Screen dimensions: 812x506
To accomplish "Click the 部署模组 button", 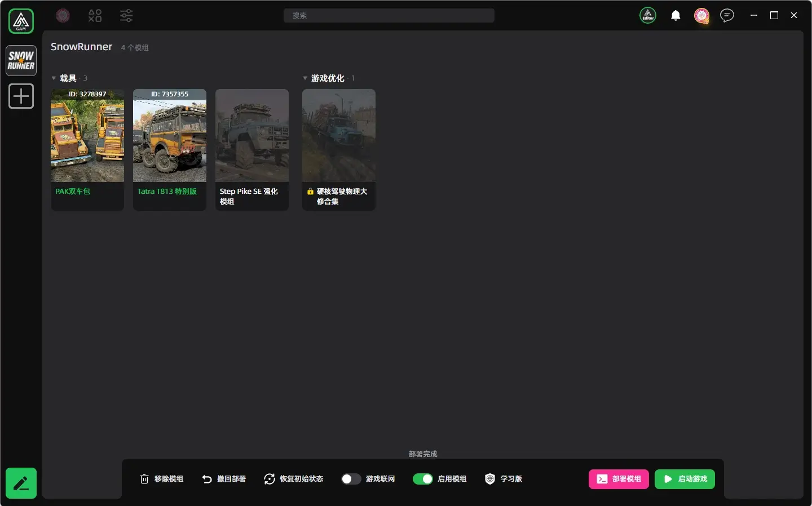I will (619, 479).
